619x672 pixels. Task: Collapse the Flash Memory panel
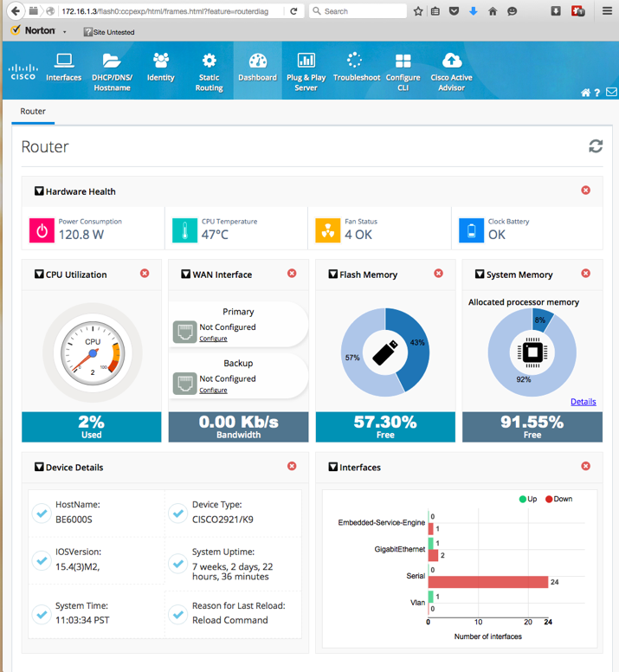point(332,275)
